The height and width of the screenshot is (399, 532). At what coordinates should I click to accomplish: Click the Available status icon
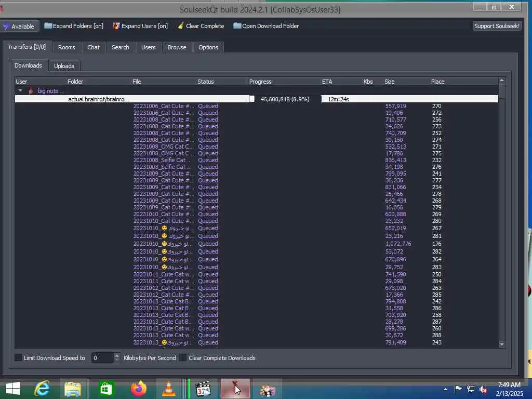6,26
